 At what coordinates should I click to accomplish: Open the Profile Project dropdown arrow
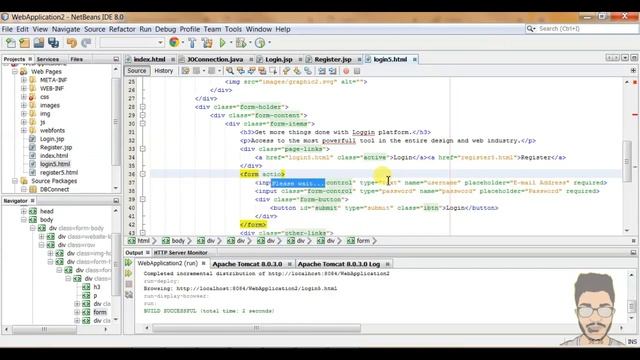click(269, 42)
